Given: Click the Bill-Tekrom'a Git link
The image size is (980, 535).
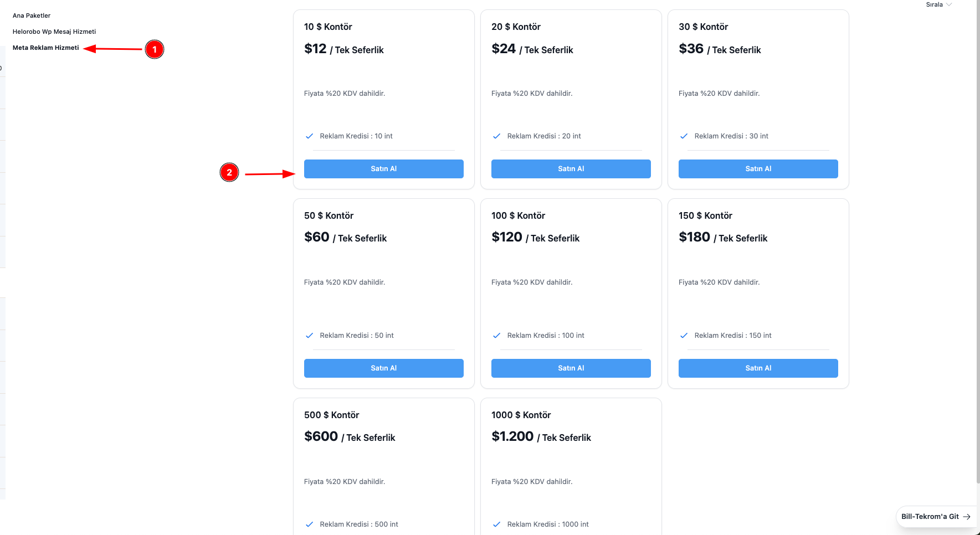Looking at the screenshot, I should tap(930, 517).
